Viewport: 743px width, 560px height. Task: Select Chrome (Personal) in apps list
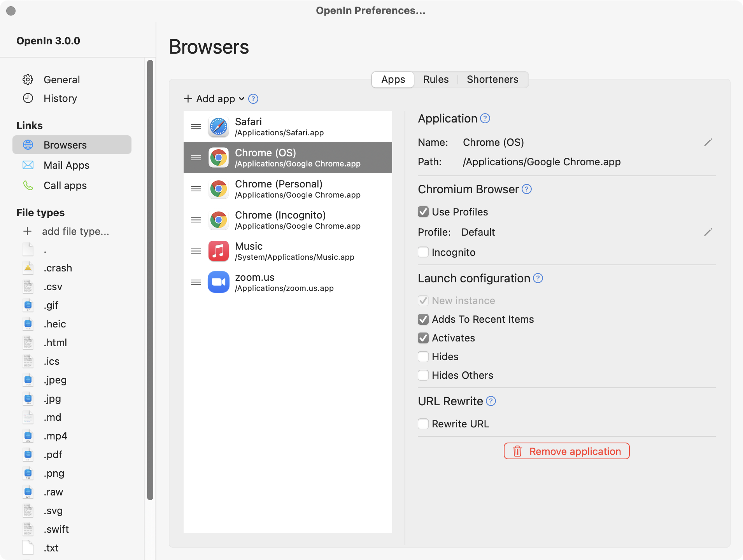pos(288,189)
